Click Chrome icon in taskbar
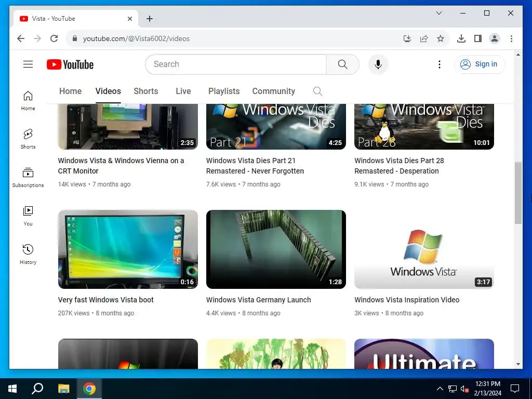This screenshot has height=399, width=532. (x=89, y=389)
